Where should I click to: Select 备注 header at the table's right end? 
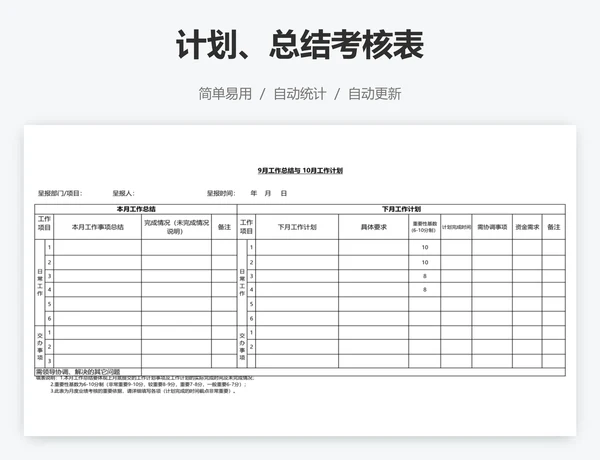point(554,227)
